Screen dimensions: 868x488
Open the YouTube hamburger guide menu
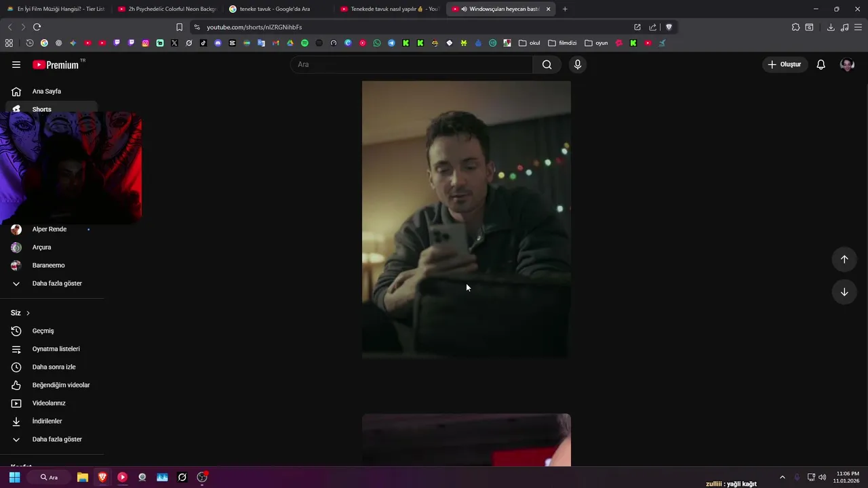click(16, 64)
